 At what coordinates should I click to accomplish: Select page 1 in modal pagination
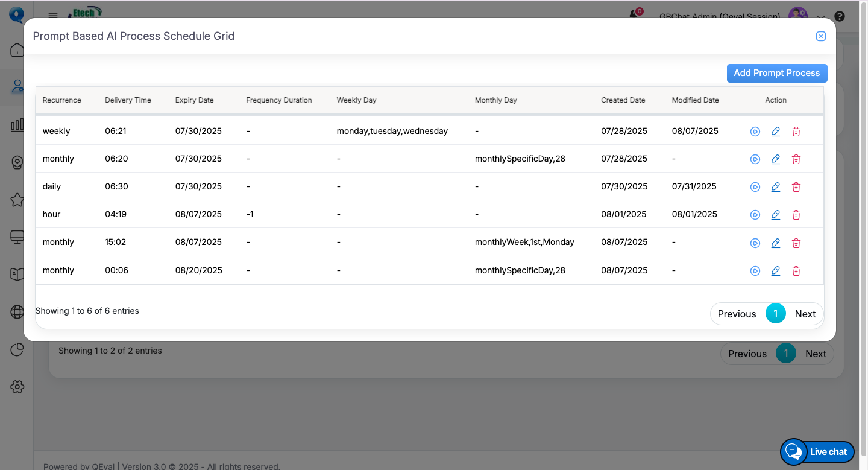(x=775, y=314)
